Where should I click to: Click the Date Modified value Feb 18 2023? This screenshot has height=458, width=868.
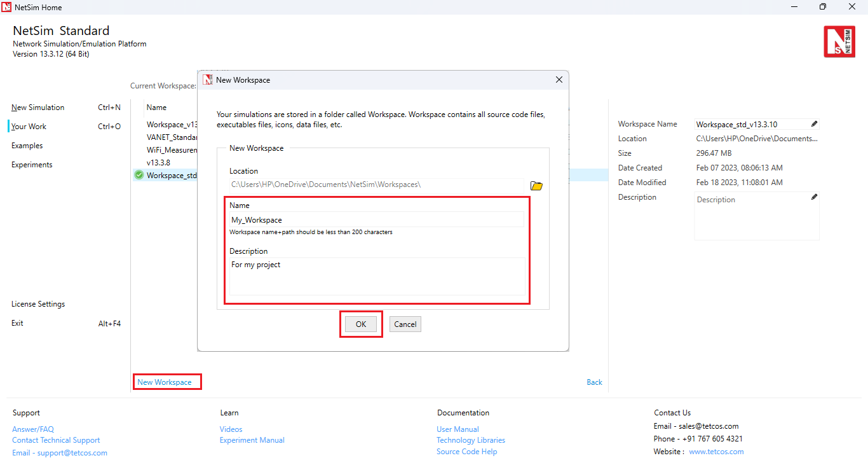(740, 183)
